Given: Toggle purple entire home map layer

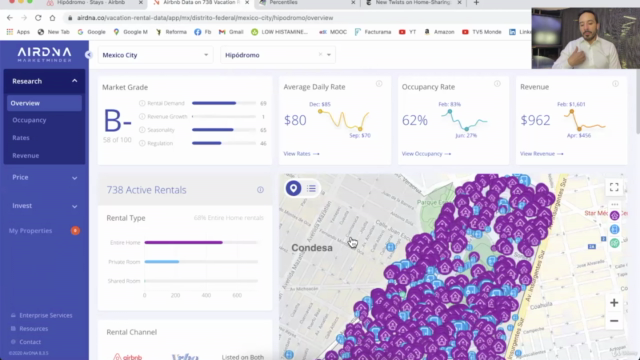Looking at the screenshot, I should pos(614,216).
